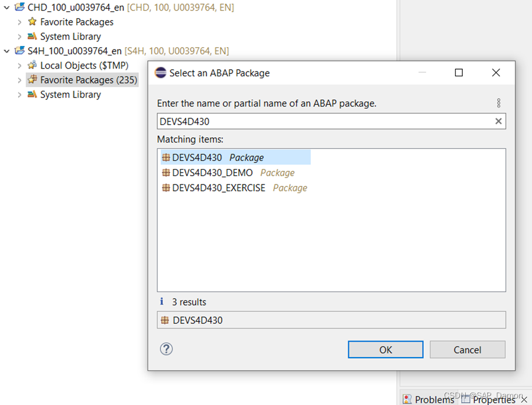
Task: Expand Favorite Packages (235) node
Action: [20, 80]
